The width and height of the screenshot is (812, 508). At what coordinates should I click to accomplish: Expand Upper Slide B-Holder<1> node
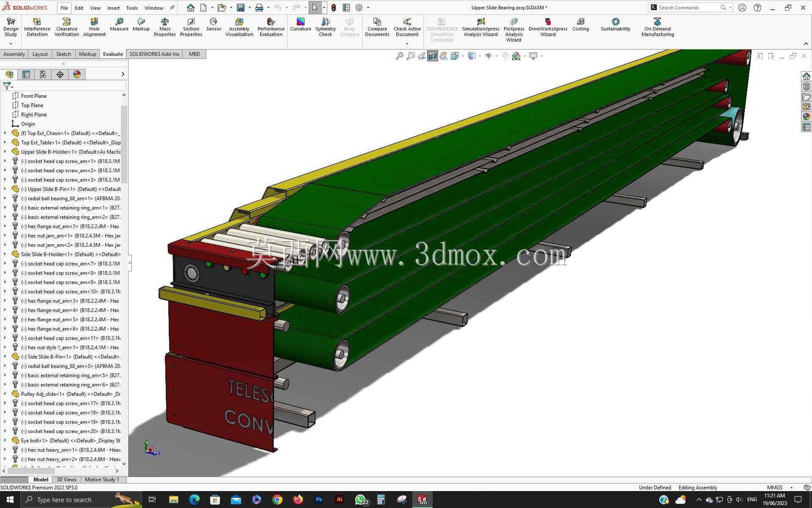[5, 152]
